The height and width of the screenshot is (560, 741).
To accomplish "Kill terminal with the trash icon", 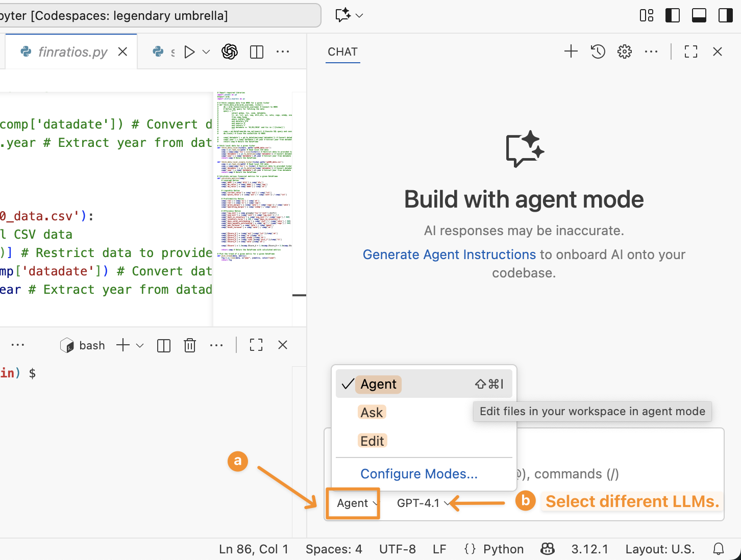I will (x=190, y=345).
